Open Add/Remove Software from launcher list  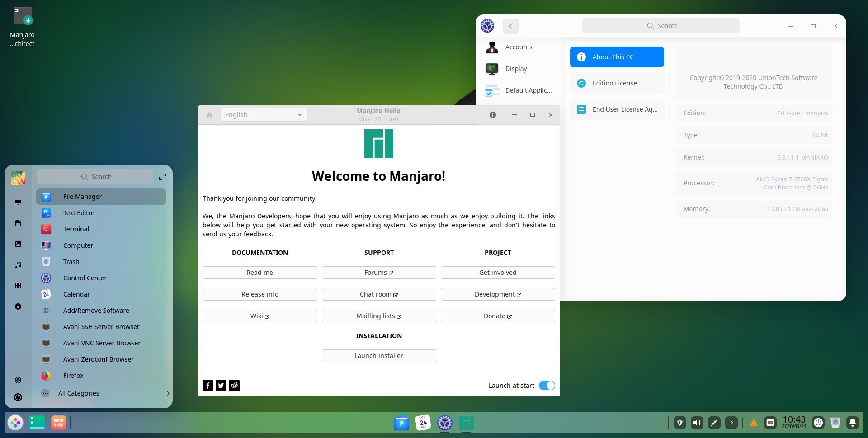(101, 311)
